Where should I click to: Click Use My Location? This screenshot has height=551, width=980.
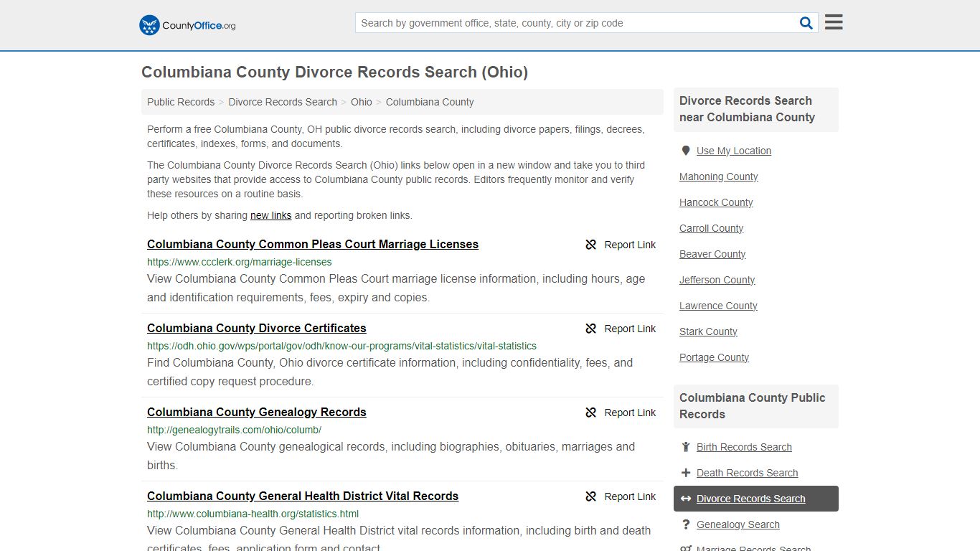(x=734, y=151)
